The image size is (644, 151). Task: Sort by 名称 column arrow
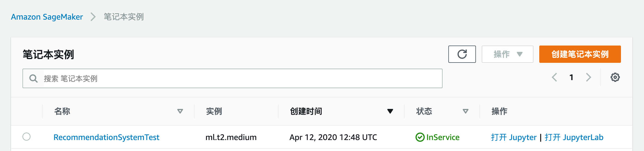(180, 111)
